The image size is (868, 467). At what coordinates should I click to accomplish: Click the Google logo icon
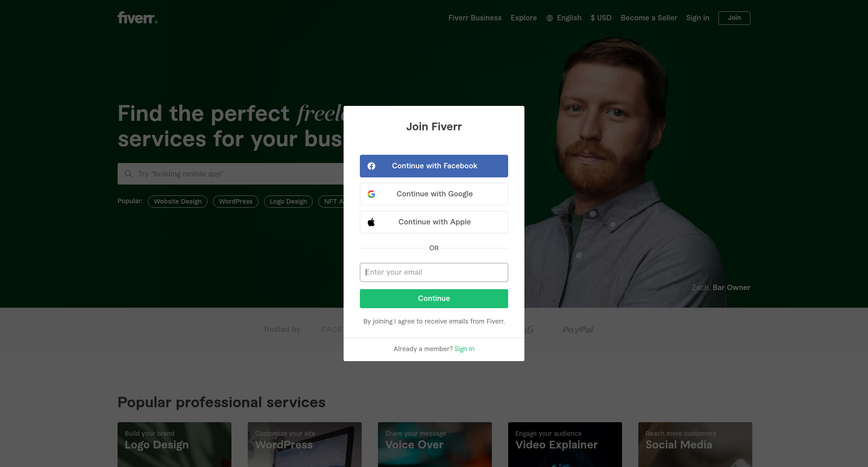[371, 194]
